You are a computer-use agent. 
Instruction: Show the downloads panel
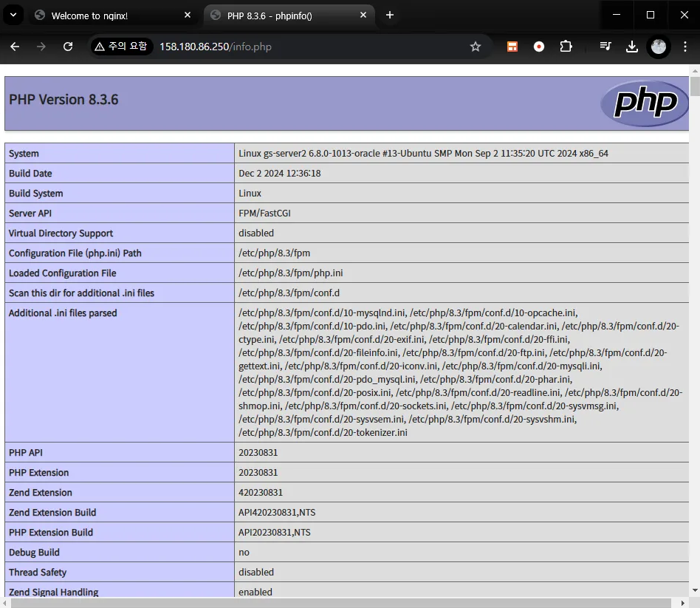click(631, 47)
